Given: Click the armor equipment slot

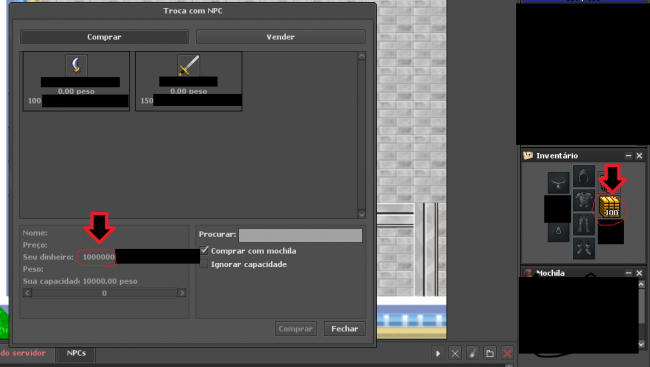Looking at the screenshot, I should (584, 200).
